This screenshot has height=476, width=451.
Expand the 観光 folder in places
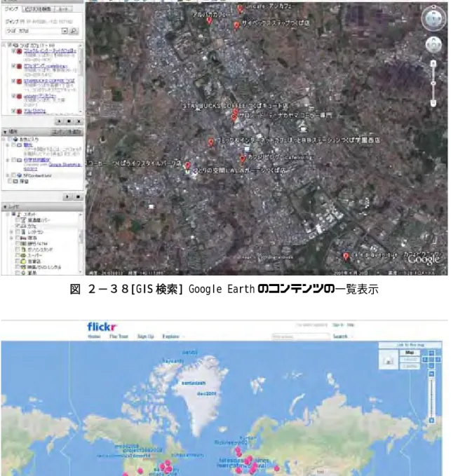pos(8,145)
